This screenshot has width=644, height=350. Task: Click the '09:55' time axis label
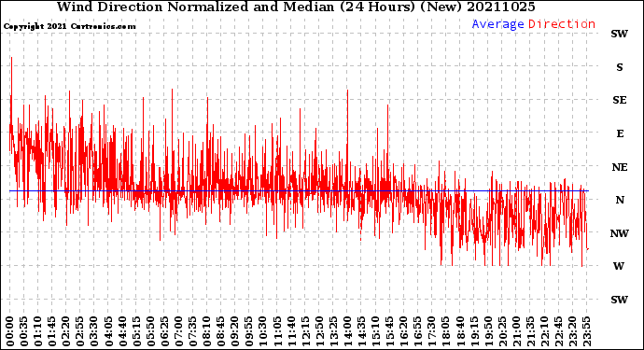pos(249,331)
